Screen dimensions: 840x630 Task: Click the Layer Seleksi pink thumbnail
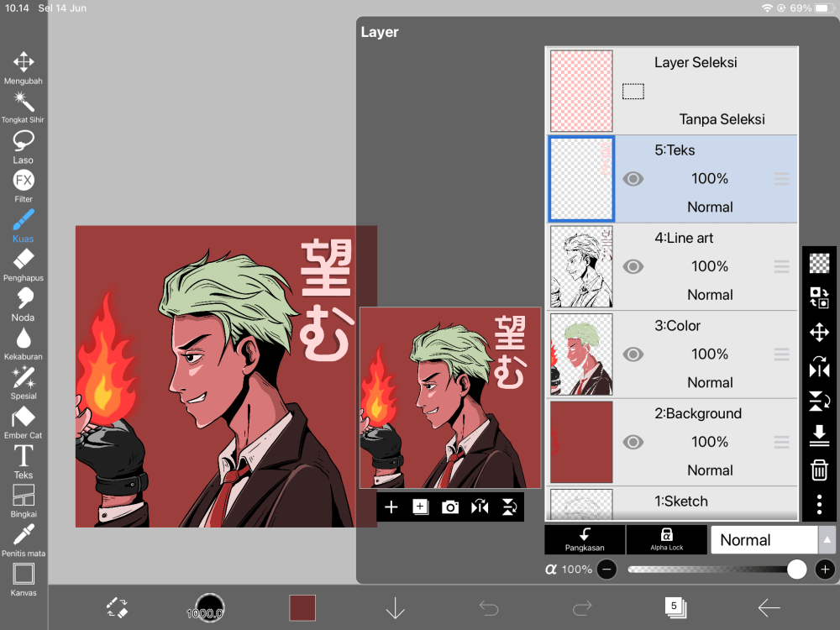(581, 91)
